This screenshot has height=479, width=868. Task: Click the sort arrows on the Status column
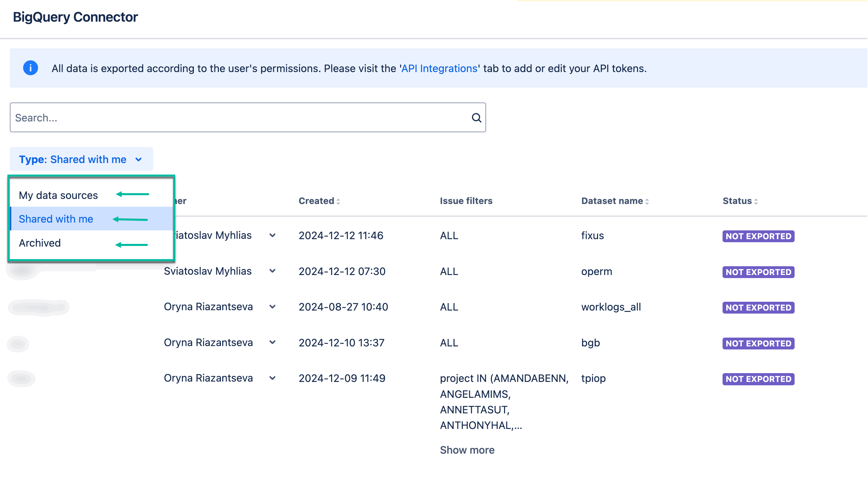[x=756, y=201]
